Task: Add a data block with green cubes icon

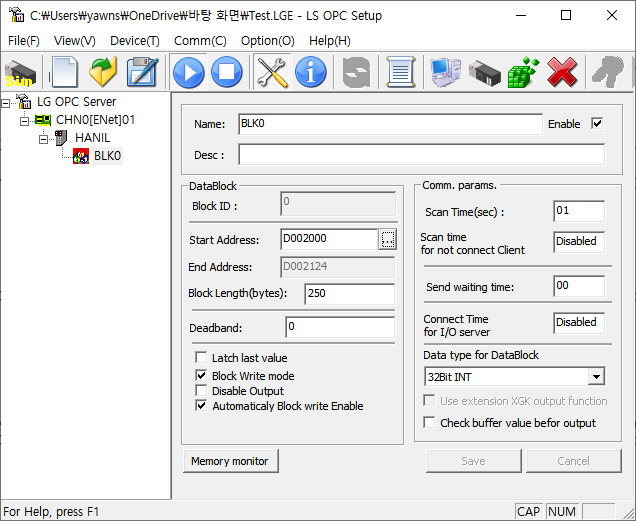Action: point(524,73)
